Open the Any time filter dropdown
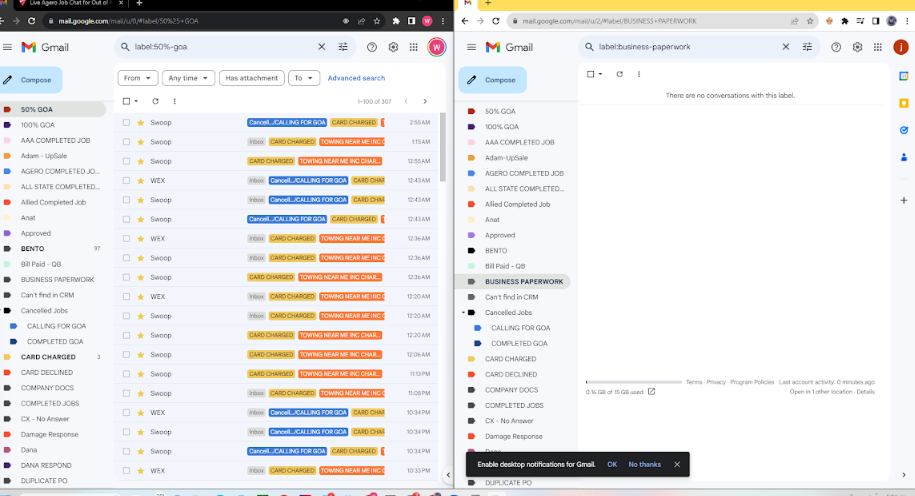The image size is (915, 496). (x=189, y=78)
